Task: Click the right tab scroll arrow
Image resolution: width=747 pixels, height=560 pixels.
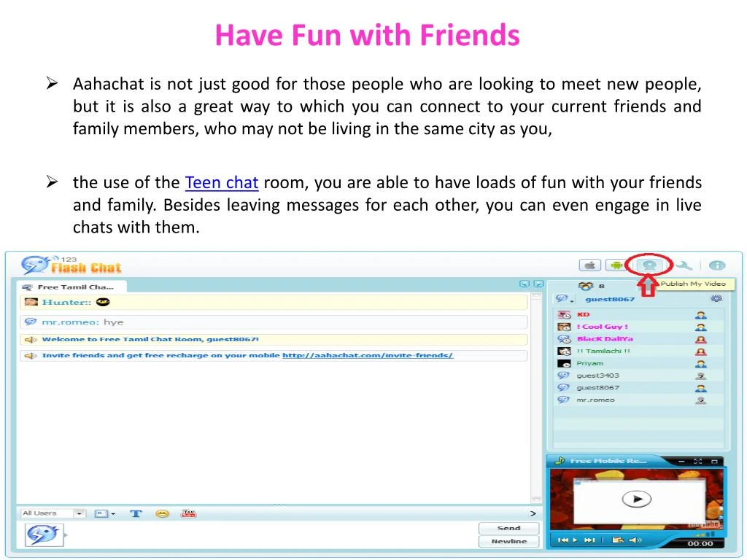Action: coord(538,284)
